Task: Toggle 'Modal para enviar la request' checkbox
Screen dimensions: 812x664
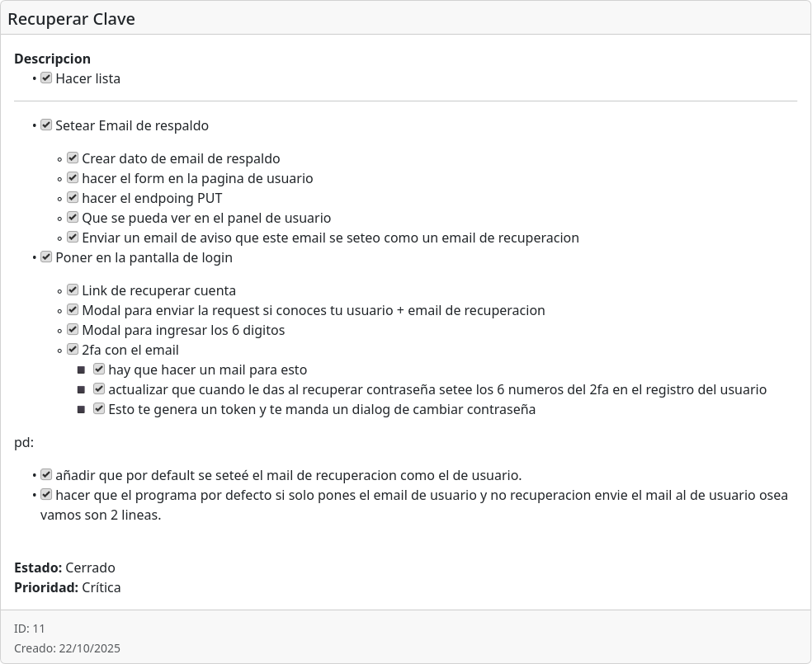Action: click(73, 310)
